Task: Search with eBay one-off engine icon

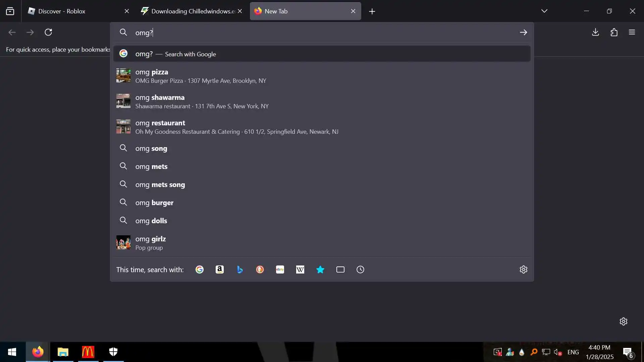Action: point(280,269)
